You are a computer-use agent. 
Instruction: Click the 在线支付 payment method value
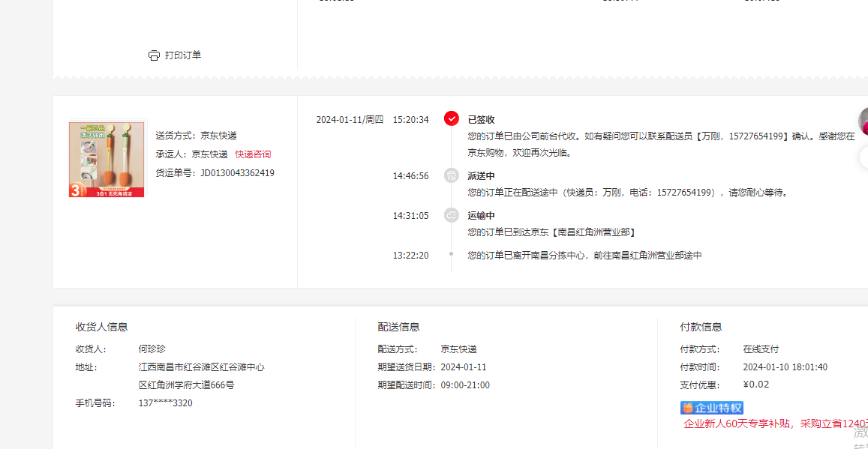761,349
